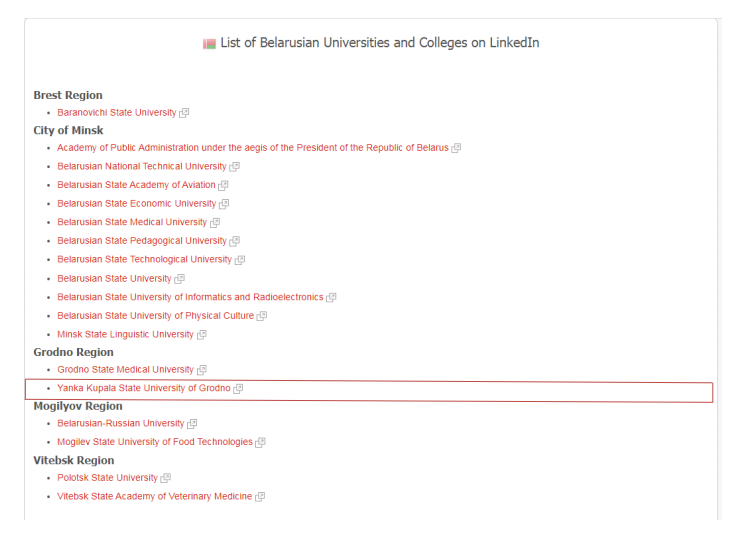Open Informatics and Radioelectronics university link
Screen dimensions: 739x543
[x=190, y=297]
